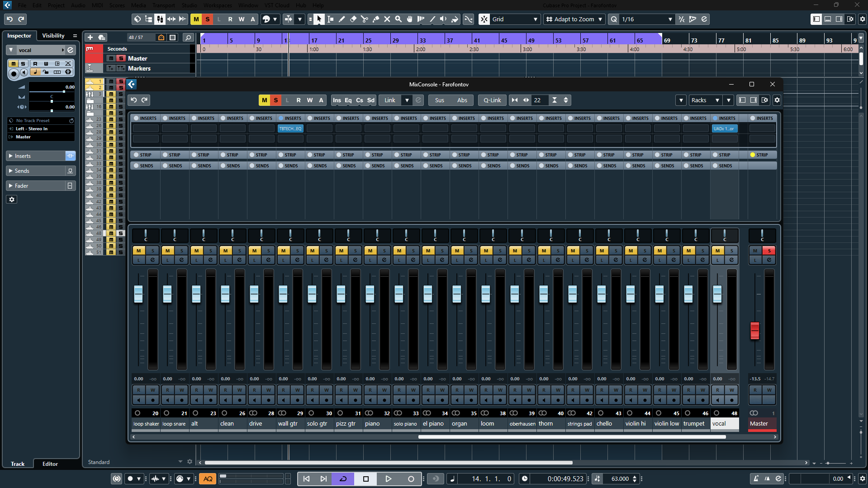Go to the previous marker in transport
868x488 pixels.
306,479
